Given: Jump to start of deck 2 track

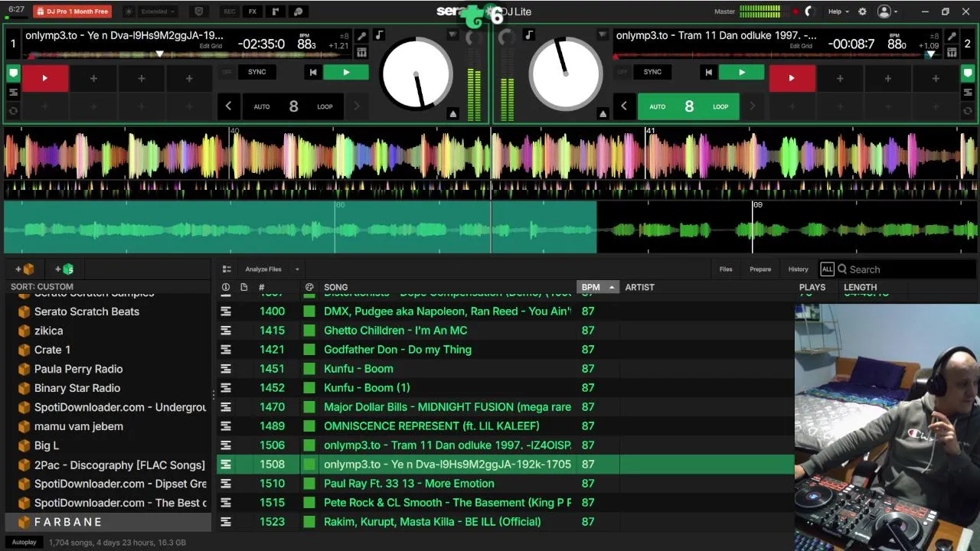Looking at the screenshot, I should (x=708, y=72).
